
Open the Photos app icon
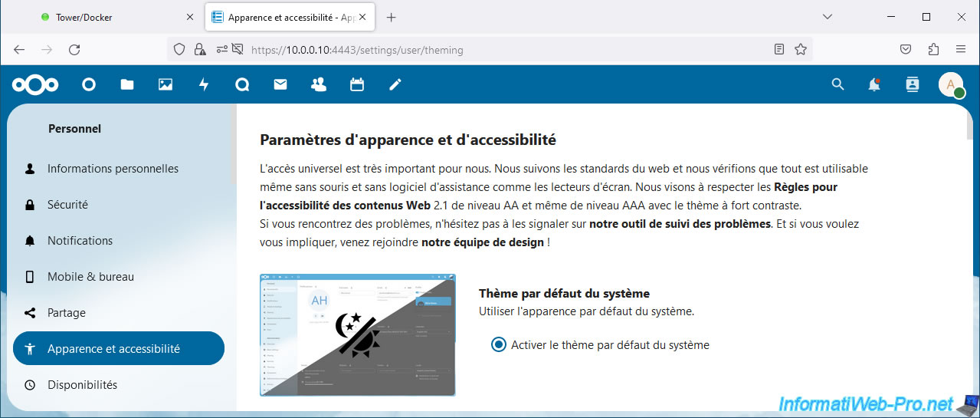coord(166,85)
